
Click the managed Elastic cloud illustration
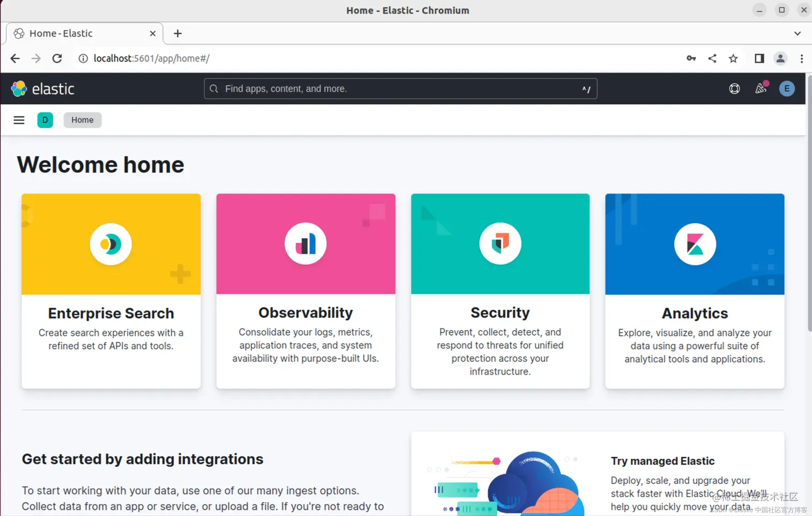[x=505, y=483]
